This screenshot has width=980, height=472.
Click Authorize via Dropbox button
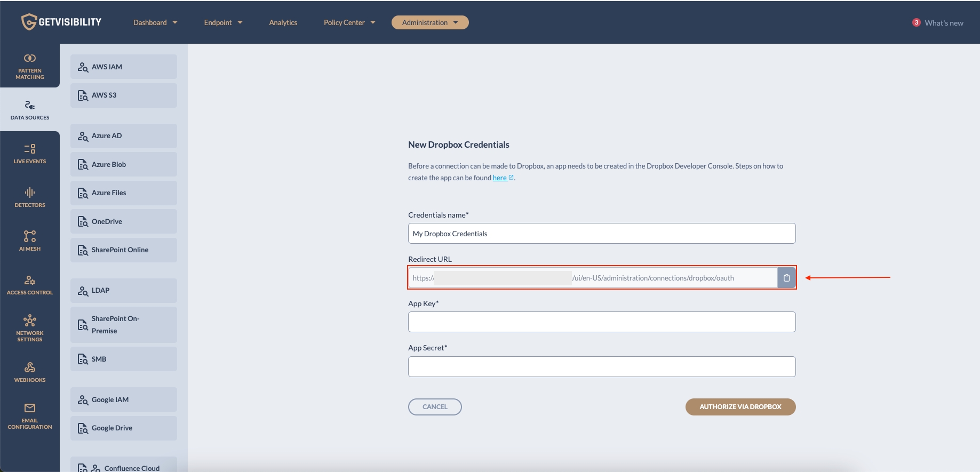pos(740,407)
